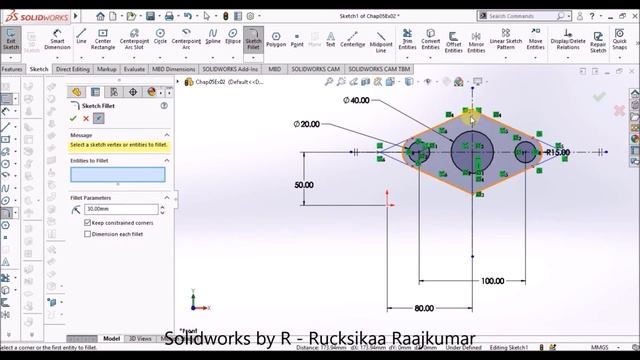Open the Print dropdown arrow

[x=178, y=16]
